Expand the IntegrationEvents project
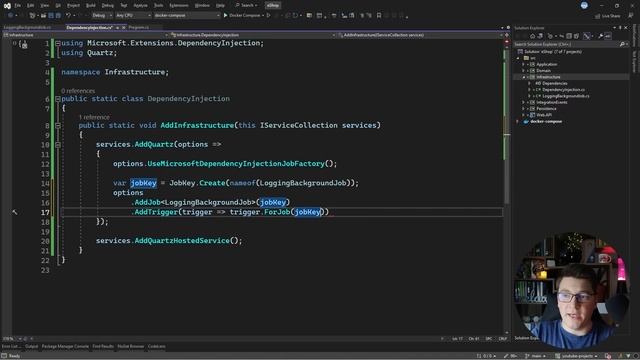The image size is (640, 360). 524,102
